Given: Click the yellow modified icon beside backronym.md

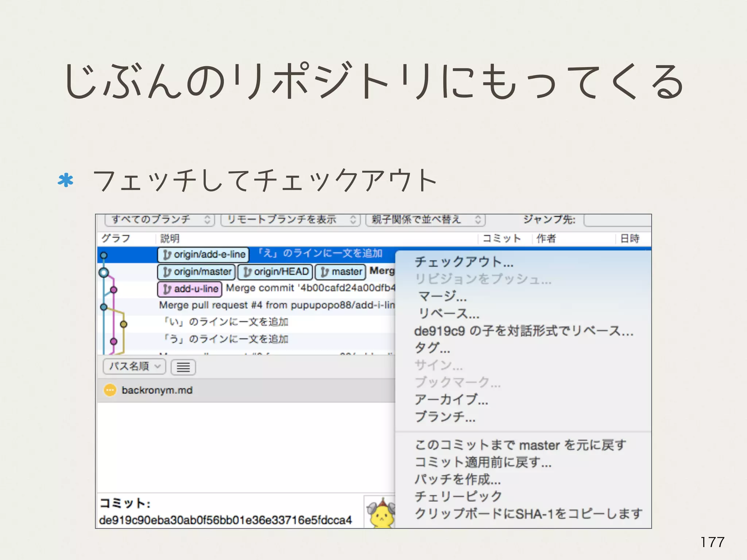Looking at the screenshot, I should [x=110, y=390].
